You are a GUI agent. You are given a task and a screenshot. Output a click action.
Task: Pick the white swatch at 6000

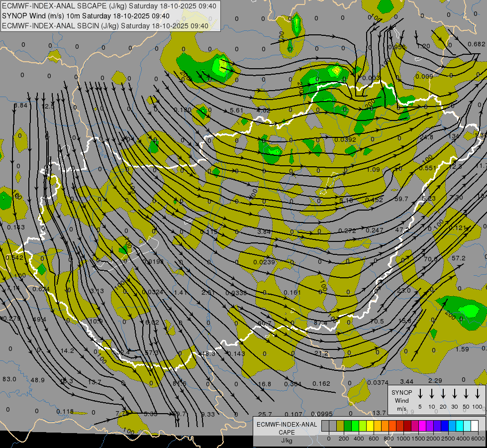[475, 426]
